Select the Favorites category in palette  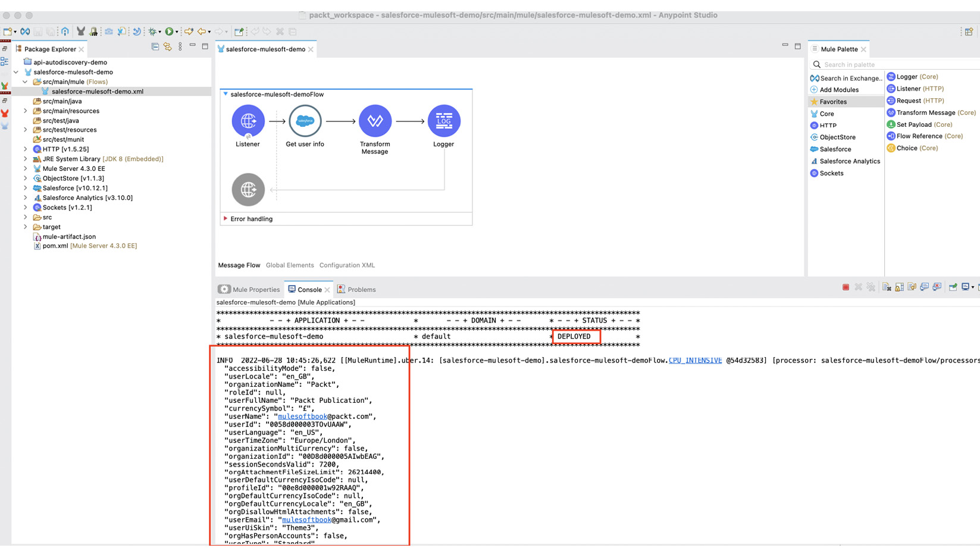(846, 102)
